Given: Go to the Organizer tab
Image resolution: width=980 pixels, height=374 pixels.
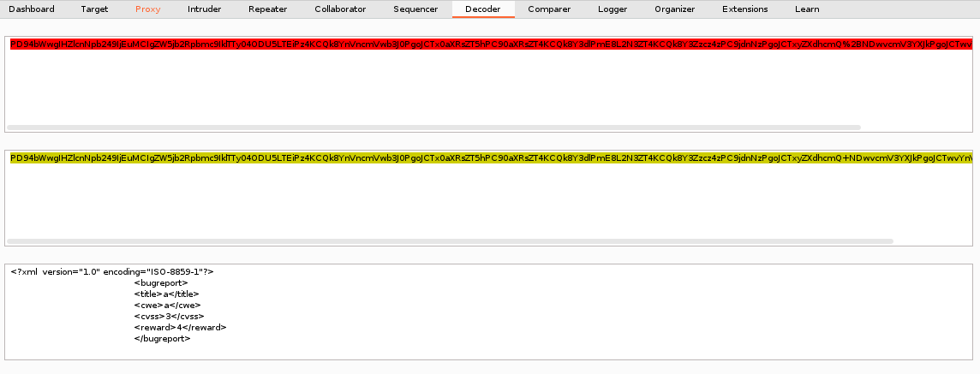Looking at the screenshot, I should 674,9.
